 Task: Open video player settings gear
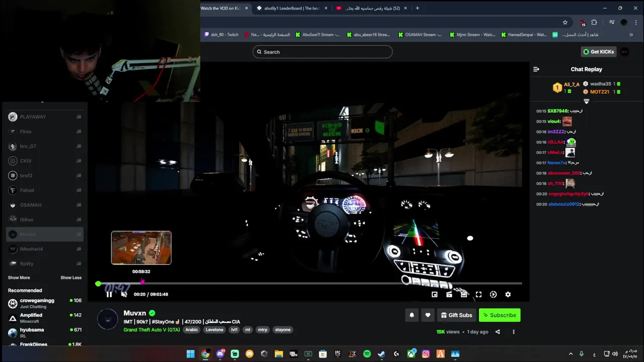(x=508, y=295)
